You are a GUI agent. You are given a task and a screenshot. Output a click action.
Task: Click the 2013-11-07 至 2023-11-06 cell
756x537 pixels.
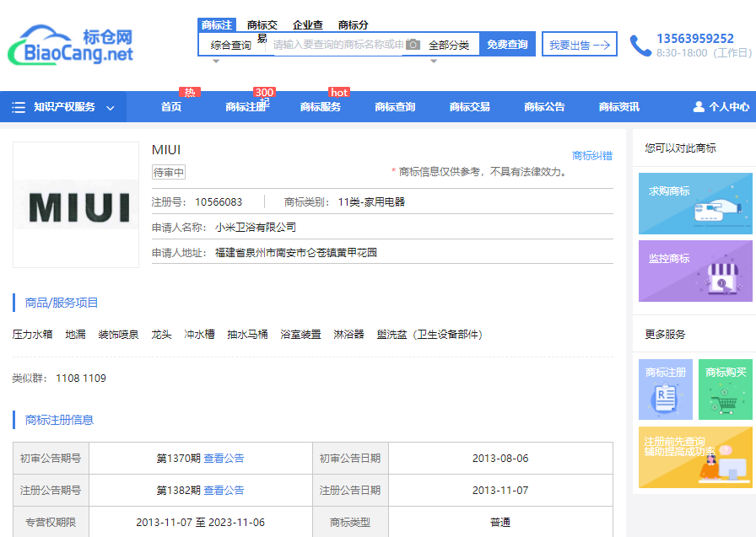pos(201,522)
